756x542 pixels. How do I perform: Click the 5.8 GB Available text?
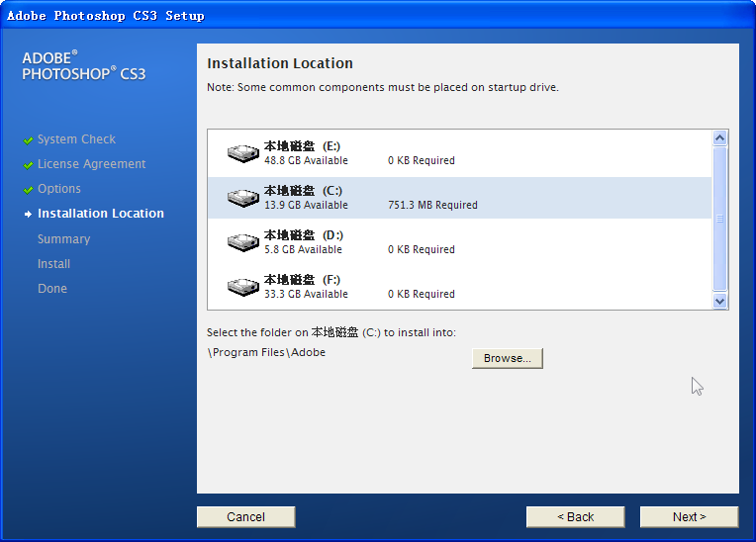[x=303, y=249]
